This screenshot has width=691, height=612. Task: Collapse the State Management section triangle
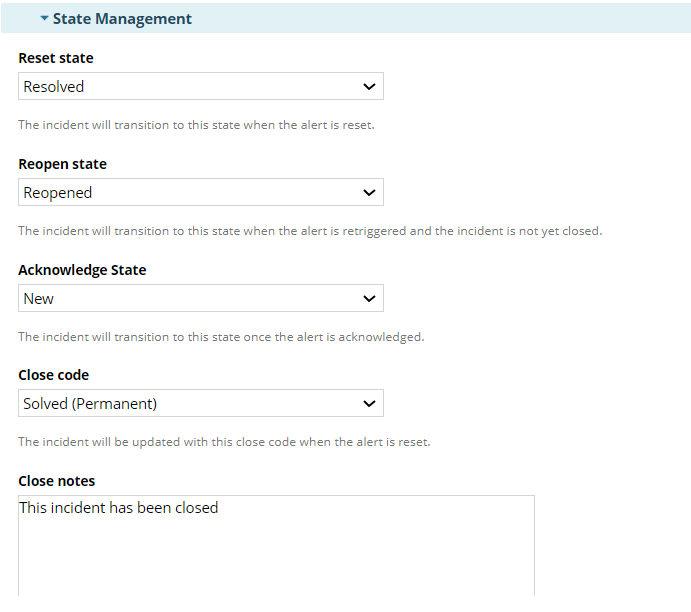[44, 18]
